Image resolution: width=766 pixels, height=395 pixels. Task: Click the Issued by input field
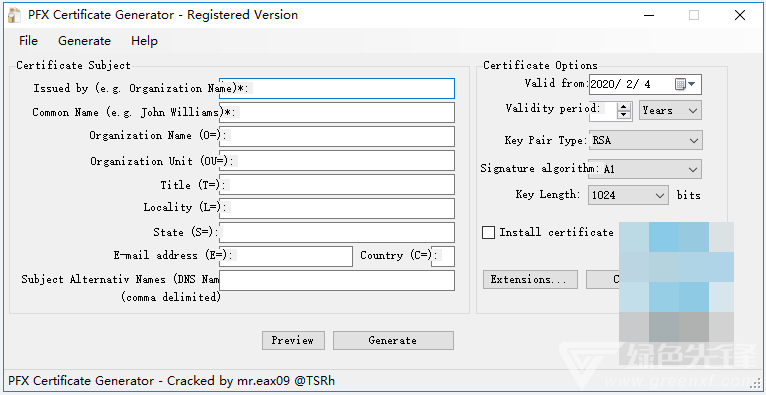point(337,88)
